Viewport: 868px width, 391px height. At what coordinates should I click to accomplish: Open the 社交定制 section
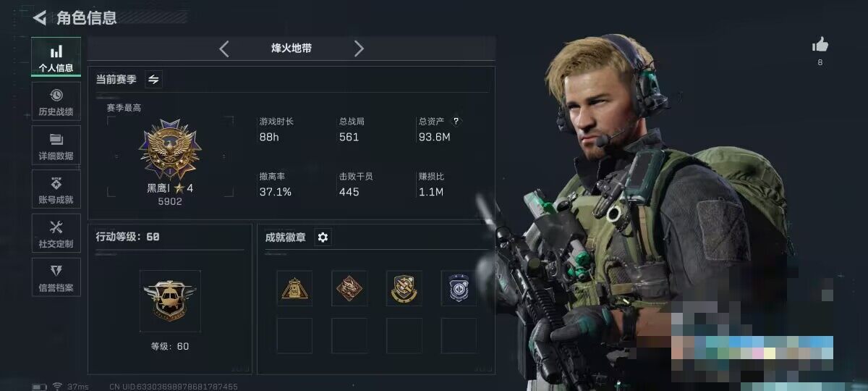pyautogui.click(x=56, y=234)
